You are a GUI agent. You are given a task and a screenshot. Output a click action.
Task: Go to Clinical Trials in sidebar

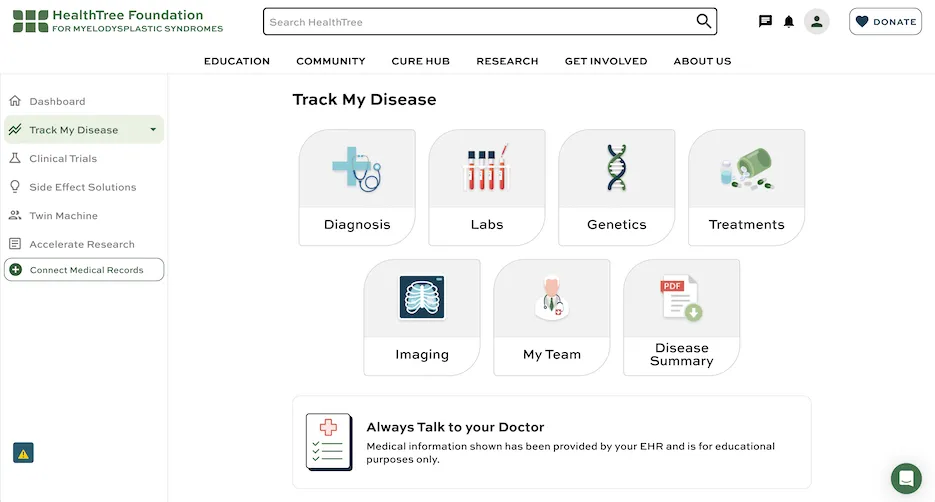pos(63,159)
